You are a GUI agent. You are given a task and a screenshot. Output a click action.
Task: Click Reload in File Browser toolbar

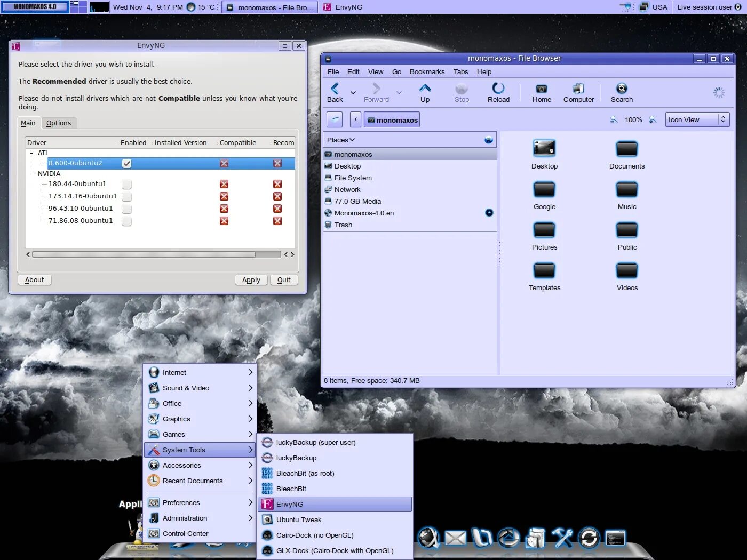pyautogui.click(x=498, y=92)
